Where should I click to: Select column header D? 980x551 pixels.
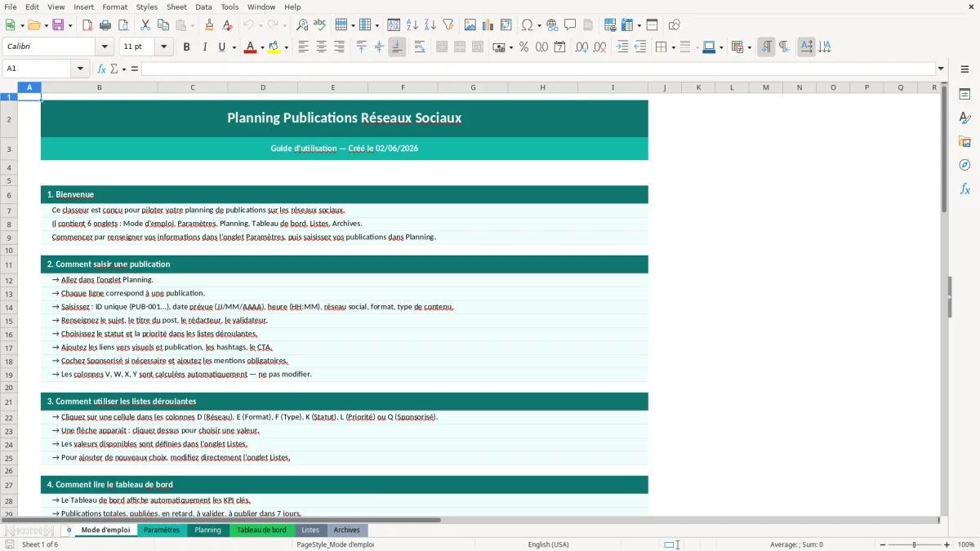pyautogui.click(x=263, y=87)
